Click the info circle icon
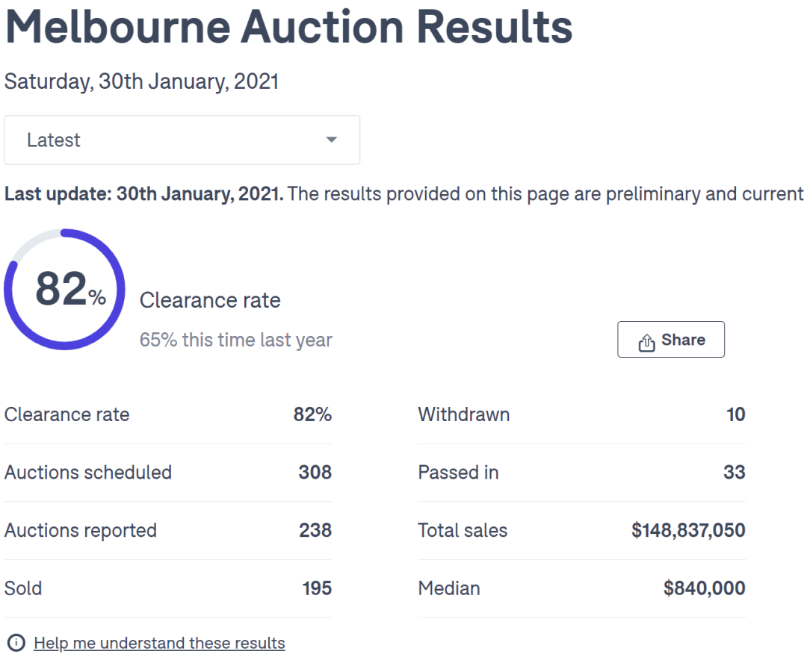This screenshot has height=672, width=807. (16, 643)
